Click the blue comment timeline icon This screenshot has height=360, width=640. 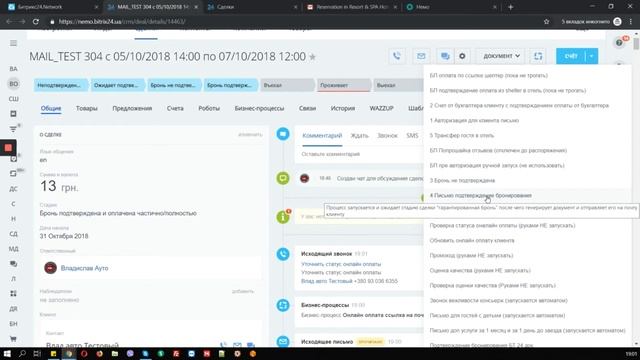click(283, 134)
